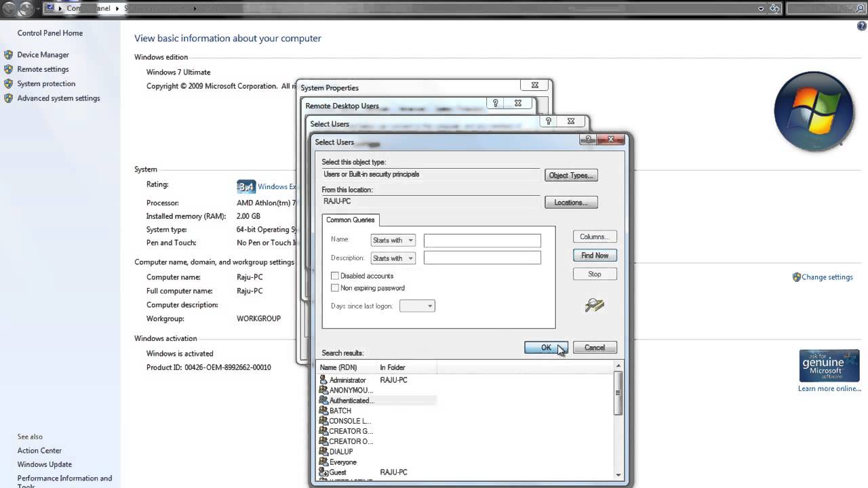Click the Change settings link
The width and height of the screenshot is (868, 488).
[x=827, y=277]
